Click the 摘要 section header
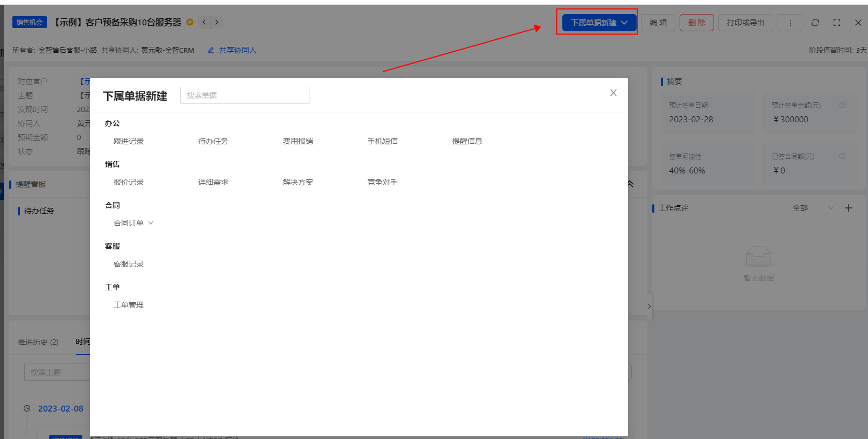The width and height of the screenshot is (868, 439). 674,81
